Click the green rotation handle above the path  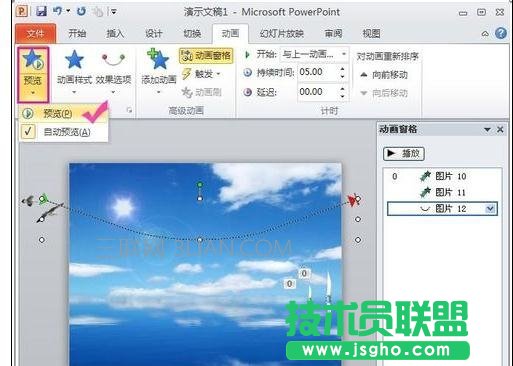point(200,185)
